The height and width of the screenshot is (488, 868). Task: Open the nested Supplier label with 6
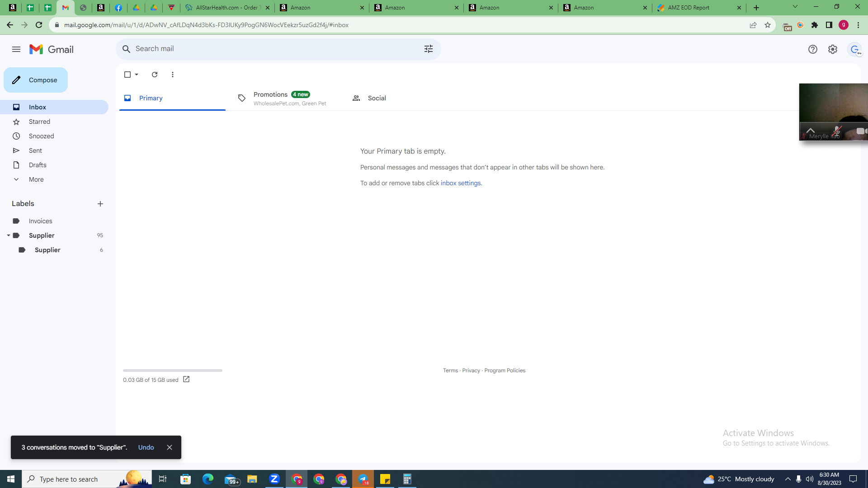(x=54, y=250)
